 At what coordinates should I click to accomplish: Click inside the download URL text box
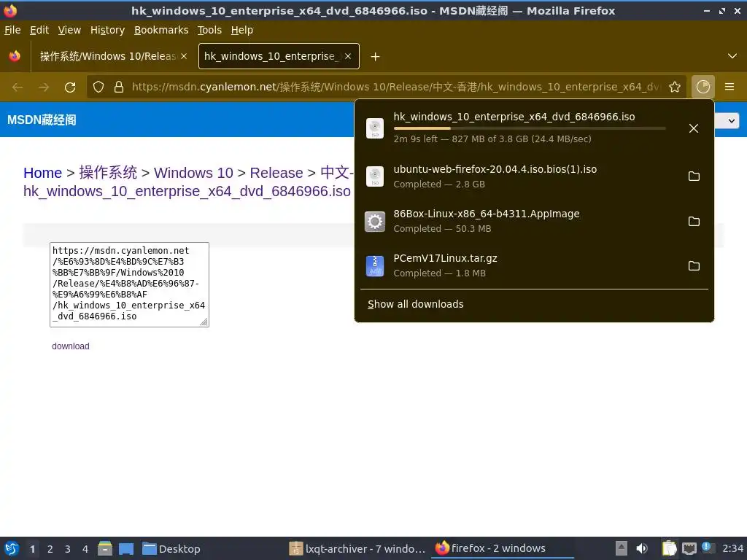coord(129,284)
